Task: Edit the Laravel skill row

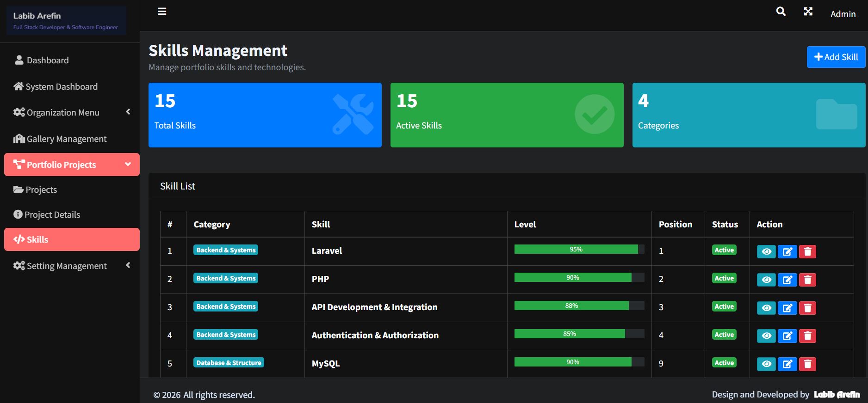Action: pos(787,251)
